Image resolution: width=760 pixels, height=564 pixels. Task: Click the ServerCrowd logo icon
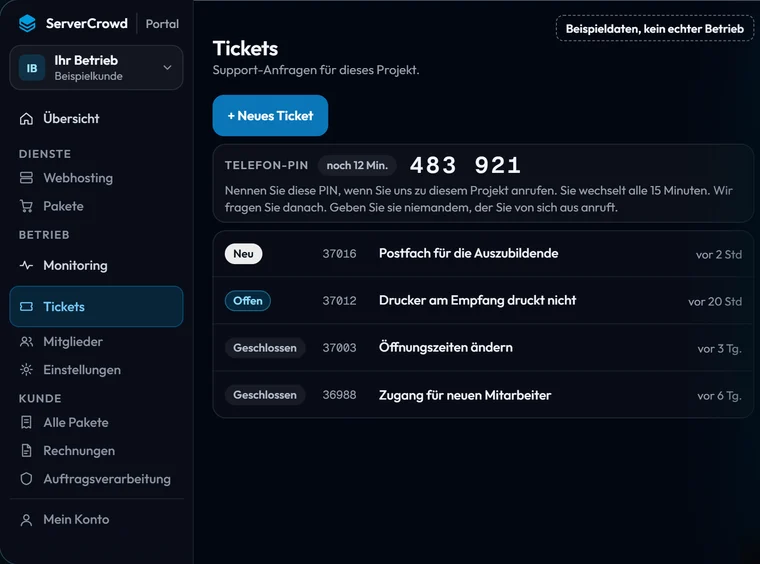tap(27, 23)
